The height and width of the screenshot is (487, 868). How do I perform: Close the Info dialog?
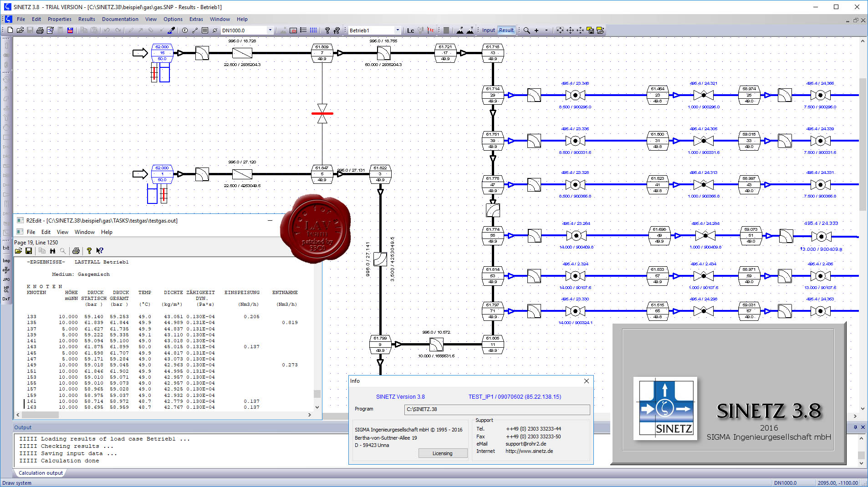(587, 381)
